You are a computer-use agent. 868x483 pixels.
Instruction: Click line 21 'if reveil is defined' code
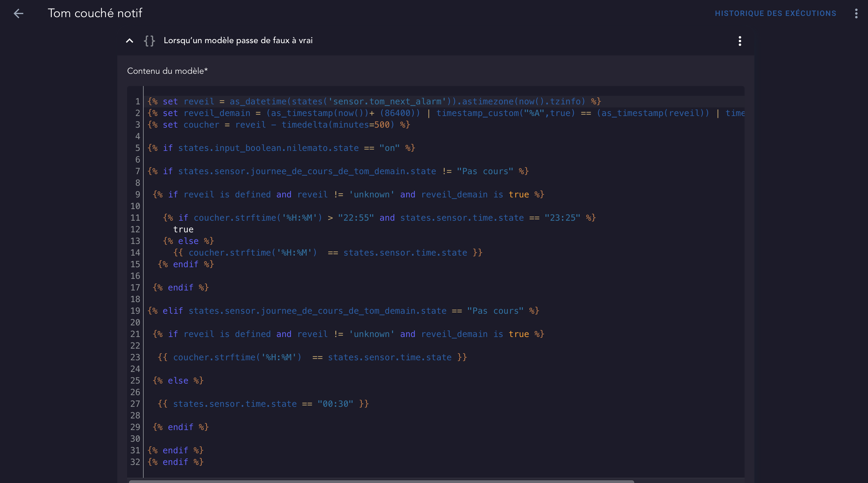pos(349,334)
